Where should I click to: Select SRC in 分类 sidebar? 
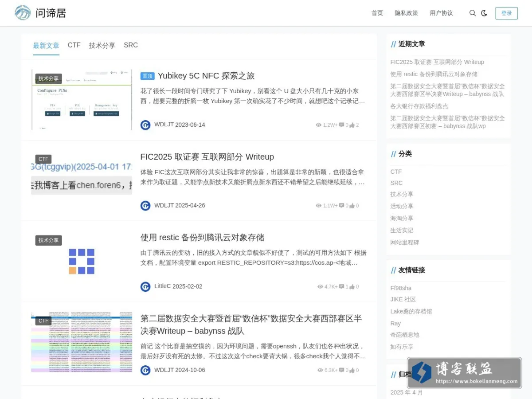pyautogui.click(x=396, y=183)
